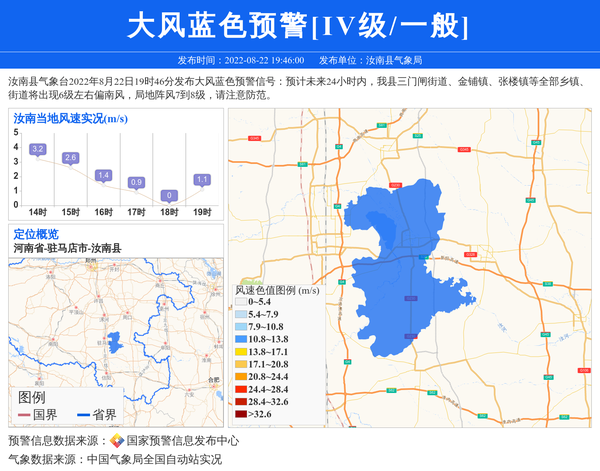Click the 20.8~24.4 orange legend swatch
Screen dimensions: 600x471
coord(241,376)
